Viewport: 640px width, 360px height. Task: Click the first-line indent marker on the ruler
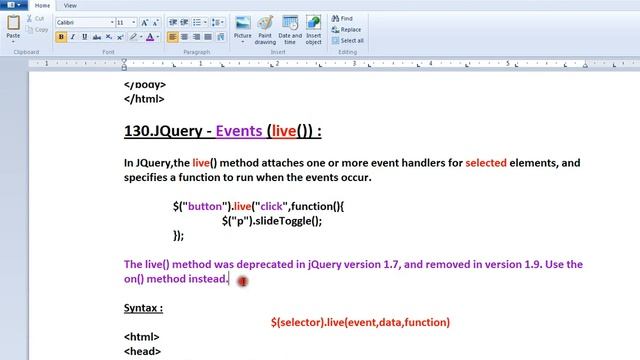(x=124, y=61)
